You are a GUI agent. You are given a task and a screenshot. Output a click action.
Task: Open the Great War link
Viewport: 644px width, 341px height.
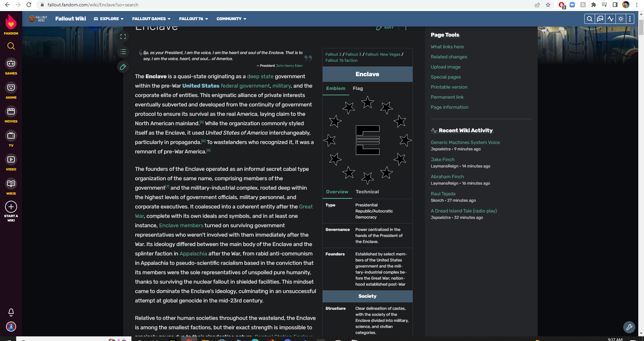coord(306,207)
